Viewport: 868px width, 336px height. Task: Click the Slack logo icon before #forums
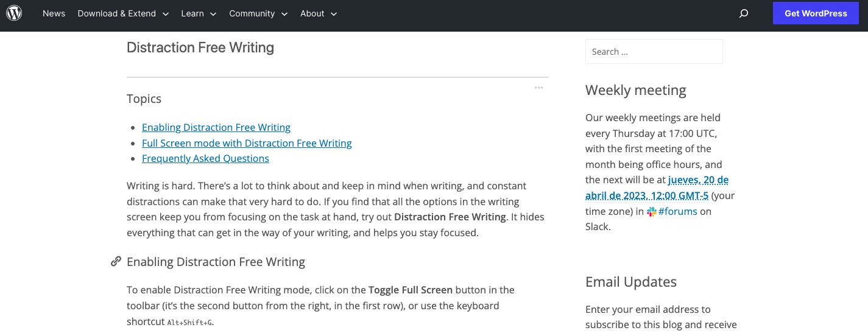[652, 212]
